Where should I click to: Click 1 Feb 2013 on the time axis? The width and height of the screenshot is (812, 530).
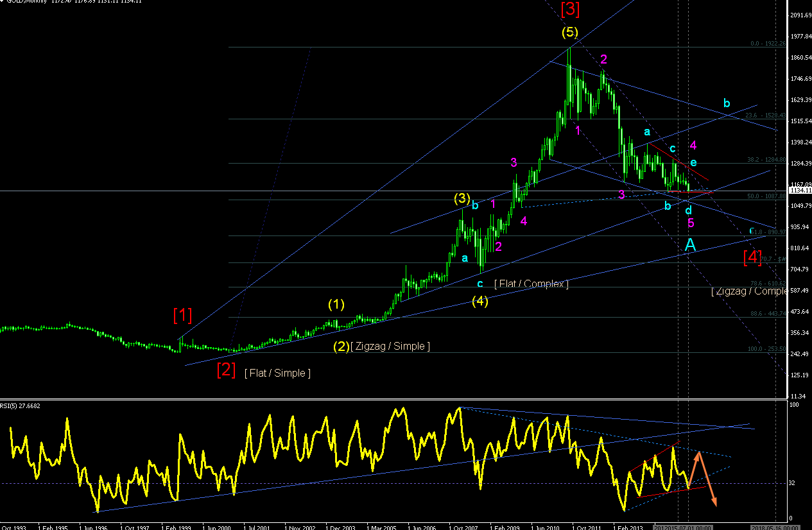629,527
